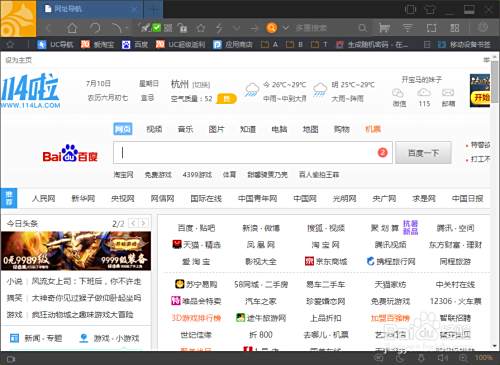Click the magnifier in the toolbar search box

362,28
